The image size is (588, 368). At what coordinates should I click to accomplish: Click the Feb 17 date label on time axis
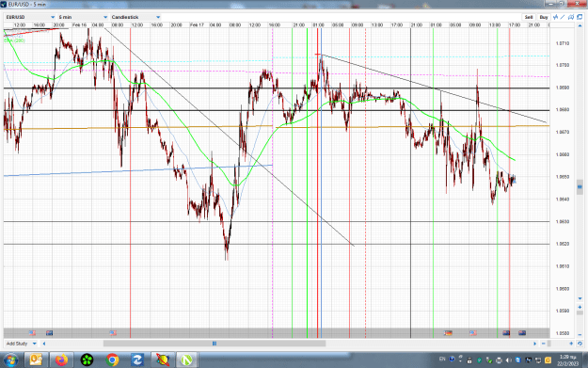coord(197,24)
